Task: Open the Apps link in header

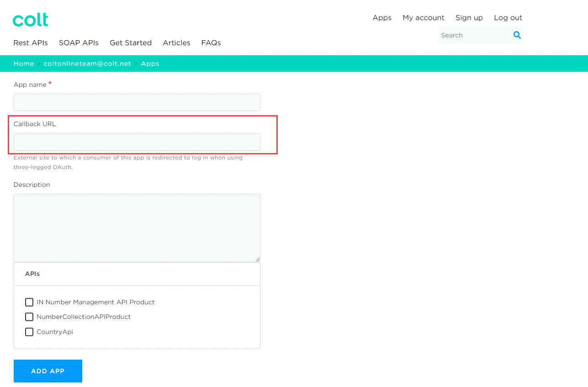Action: point(382,18)
